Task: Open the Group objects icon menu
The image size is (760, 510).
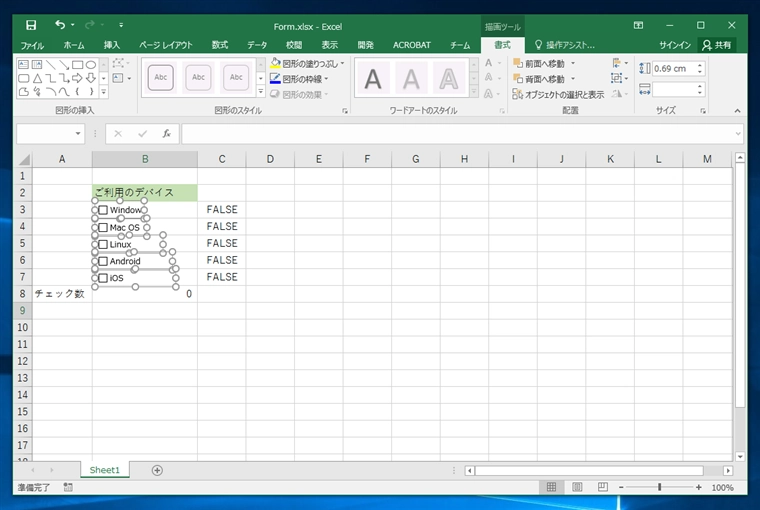Action: [x=619, y=78]
